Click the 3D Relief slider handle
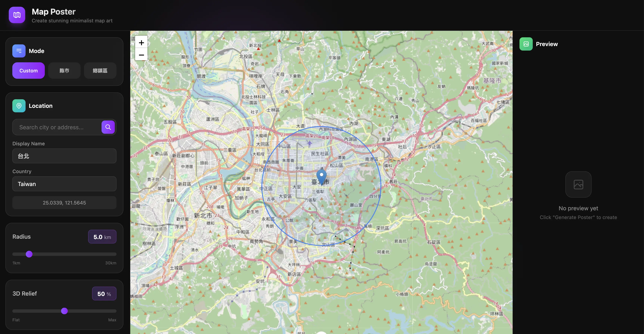644x334 pixels. pyautogui.click(x=64, y=311)
